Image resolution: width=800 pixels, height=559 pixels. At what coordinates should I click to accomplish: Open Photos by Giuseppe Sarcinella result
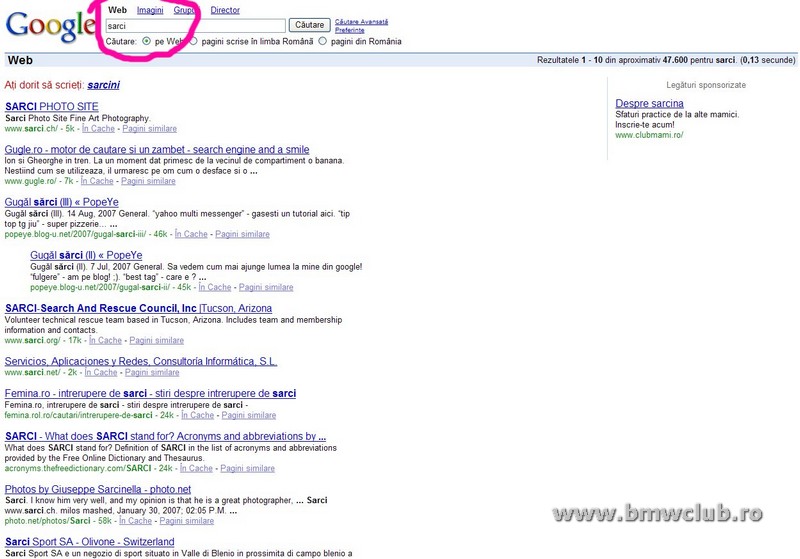pyautogui.click(x=98, y=489)
